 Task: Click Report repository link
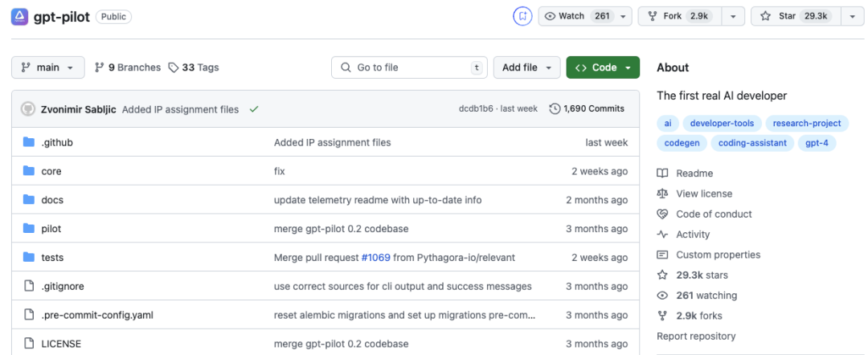[696, 337]
